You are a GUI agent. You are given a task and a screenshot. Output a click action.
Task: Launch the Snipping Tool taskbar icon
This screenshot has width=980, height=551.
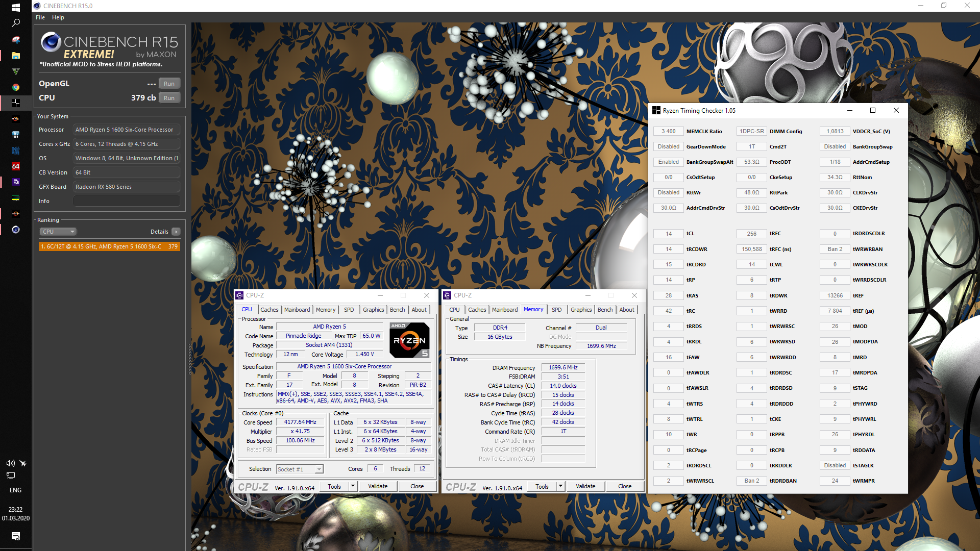(16, 40)
